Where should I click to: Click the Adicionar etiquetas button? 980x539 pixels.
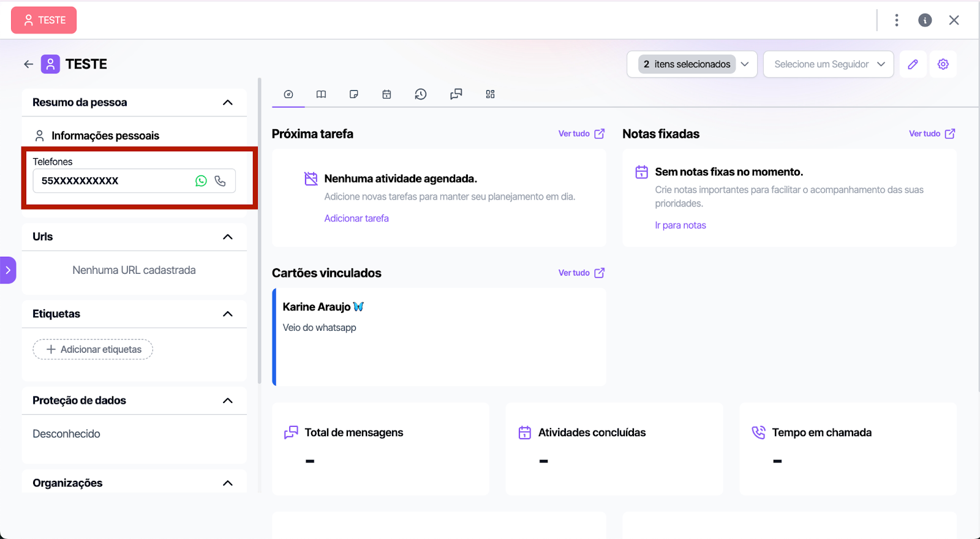click(93, 349)
